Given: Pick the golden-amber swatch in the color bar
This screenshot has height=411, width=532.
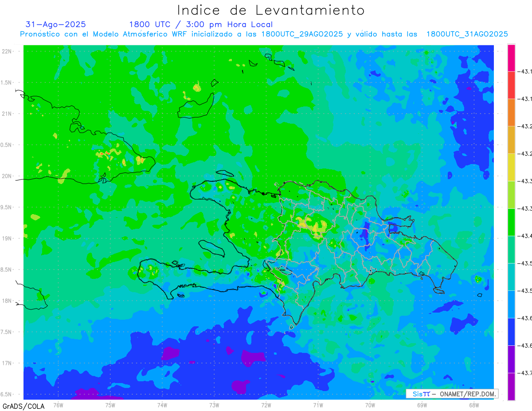Looking at the screenshot, I should [511, 140].
